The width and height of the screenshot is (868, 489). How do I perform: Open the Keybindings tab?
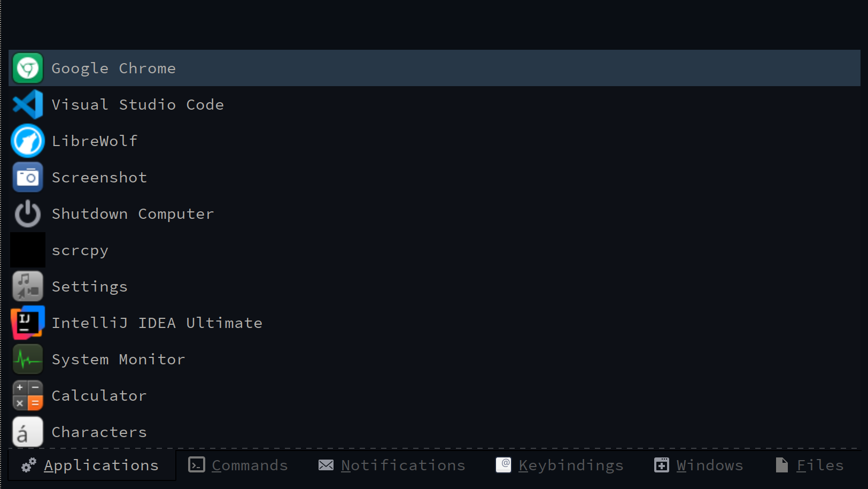pyautogui.click(x=560, y=465)
